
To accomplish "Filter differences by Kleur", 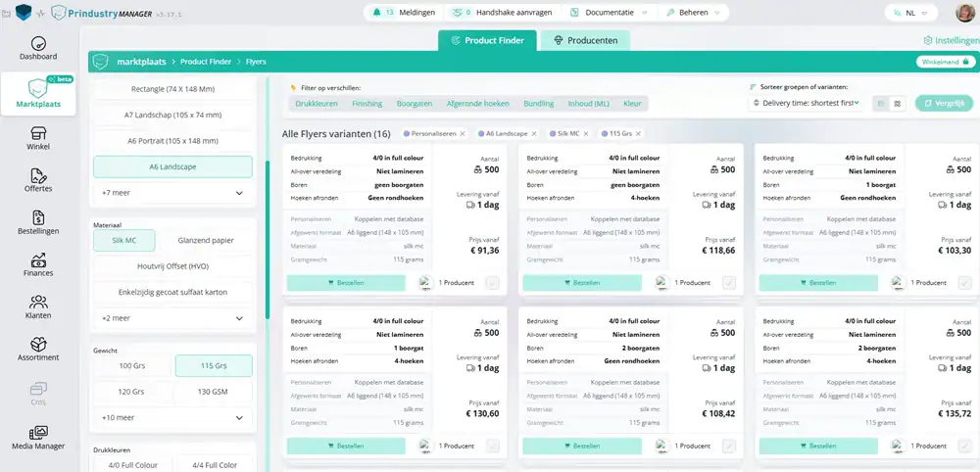I will click(632, 104).
